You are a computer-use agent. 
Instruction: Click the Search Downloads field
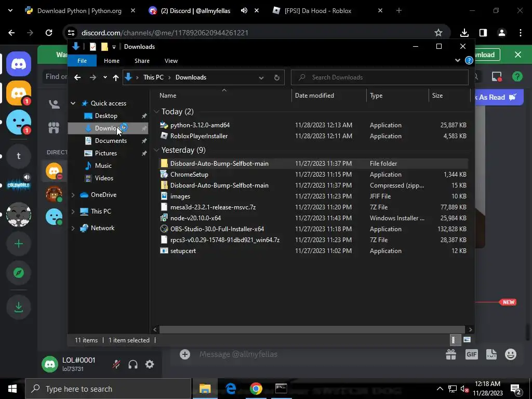tap(380, 77)
